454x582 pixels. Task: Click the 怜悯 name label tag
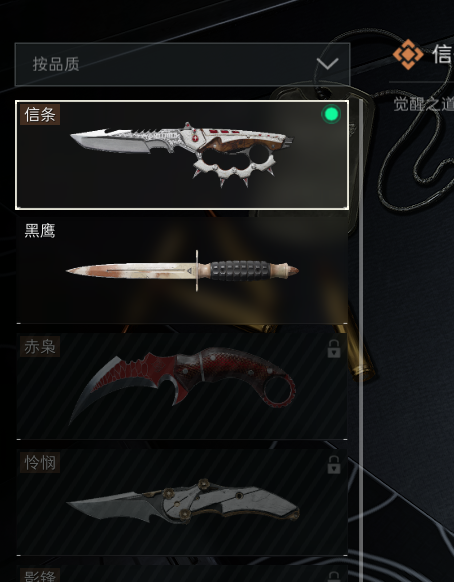pyautogui.click(x=40, y=462)
